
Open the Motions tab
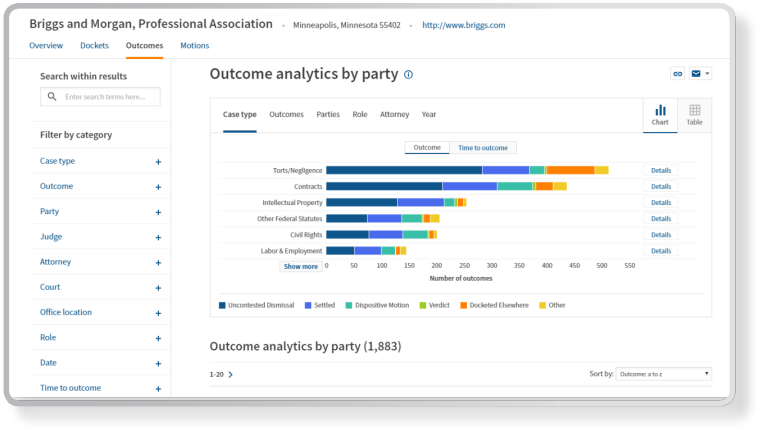[x=194, y=45]
